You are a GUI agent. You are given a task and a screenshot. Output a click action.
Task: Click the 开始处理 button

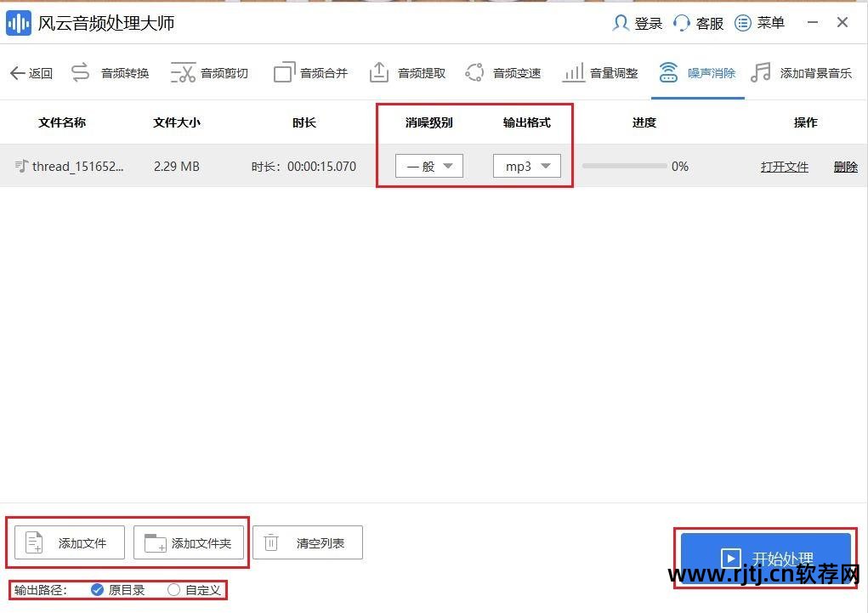pyautogui.click(x=766, y=559)
